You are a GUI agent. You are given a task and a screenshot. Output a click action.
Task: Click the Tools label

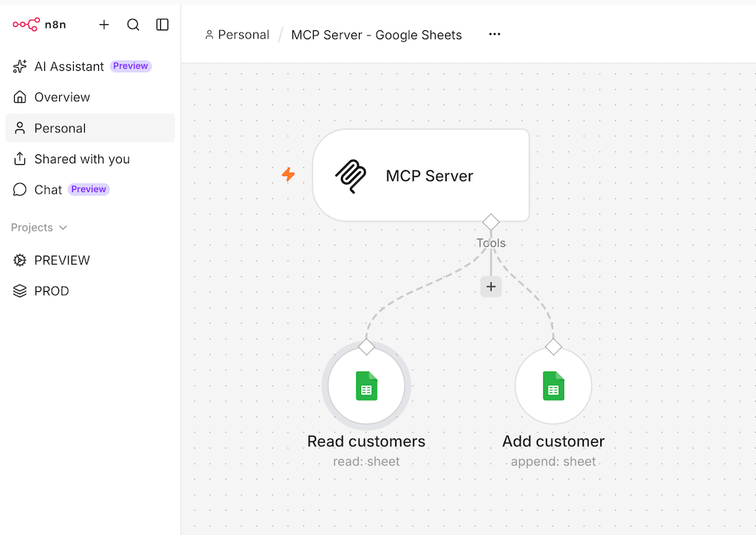tap(491, 242)
